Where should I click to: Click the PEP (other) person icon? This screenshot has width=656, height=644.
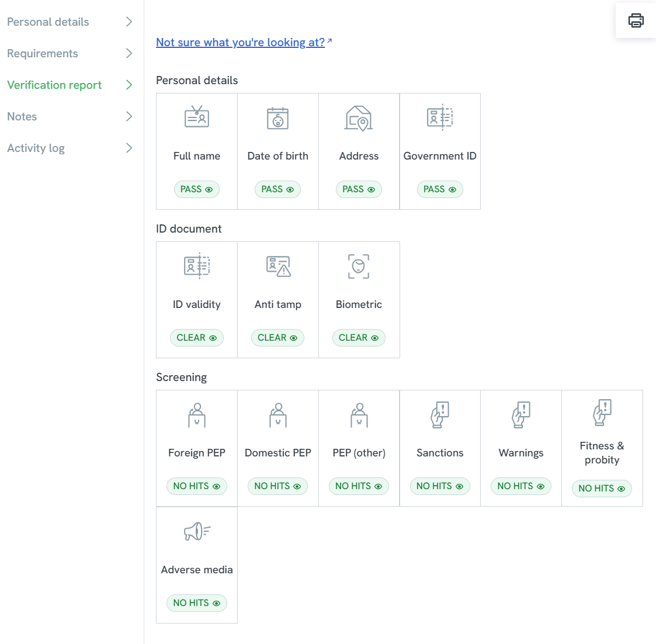[x=359, y=415]
